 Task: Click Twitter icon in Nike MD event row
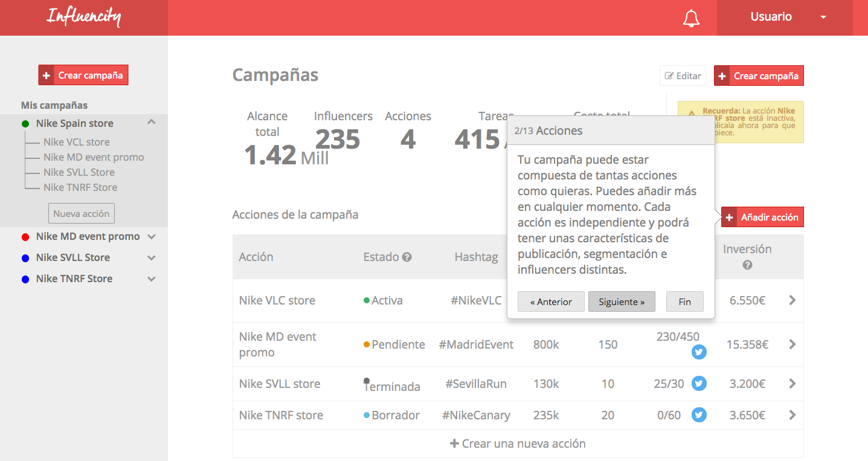tap(699, 352)
